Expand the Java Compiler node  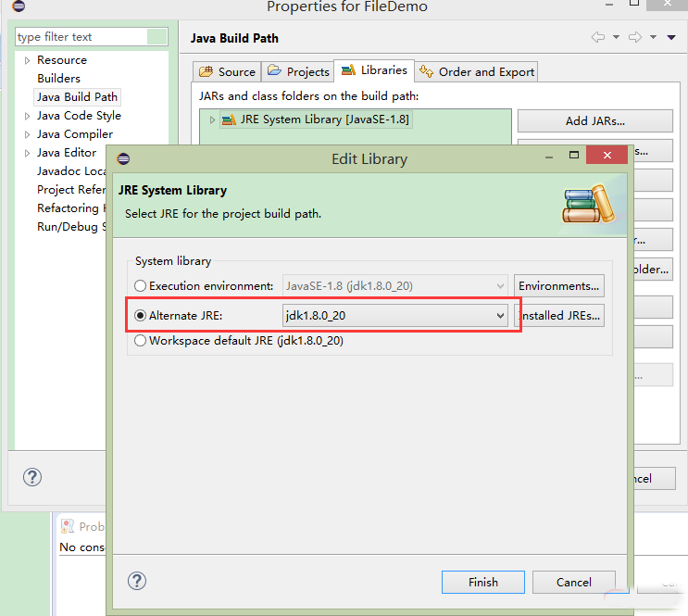click(x=27, y=134)
